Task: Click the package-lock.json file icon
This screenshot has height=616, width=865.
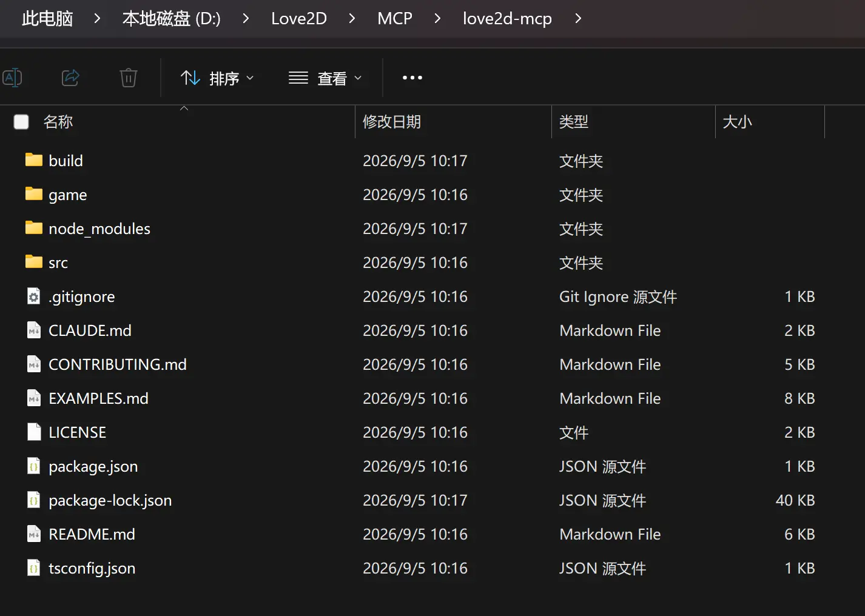Action: 34,500
